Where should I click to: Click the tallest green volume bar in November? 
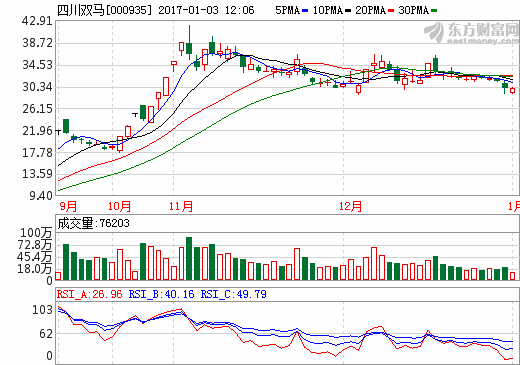click(189, 258)
